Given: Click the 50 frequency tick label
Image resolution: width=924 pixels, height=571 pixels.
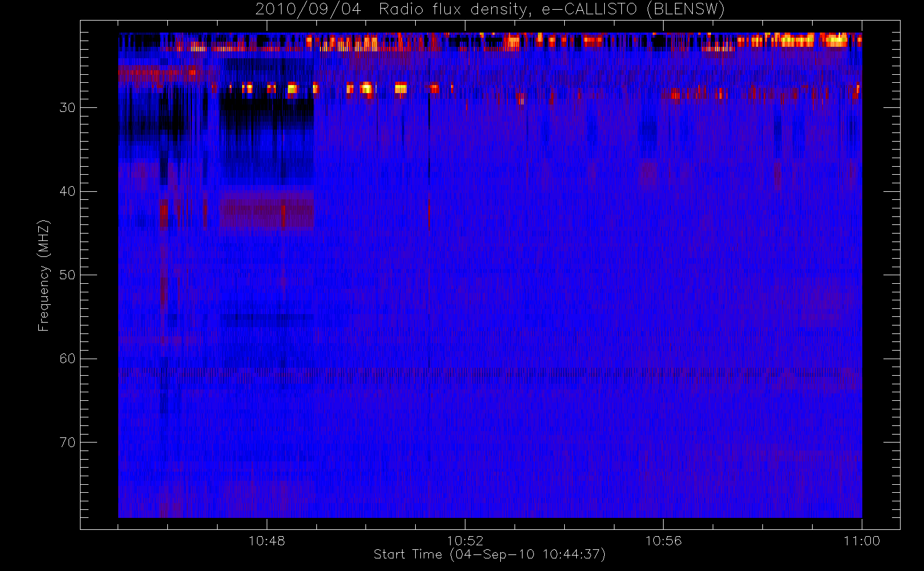Looking at the screenshot, I should coord(67,275).
